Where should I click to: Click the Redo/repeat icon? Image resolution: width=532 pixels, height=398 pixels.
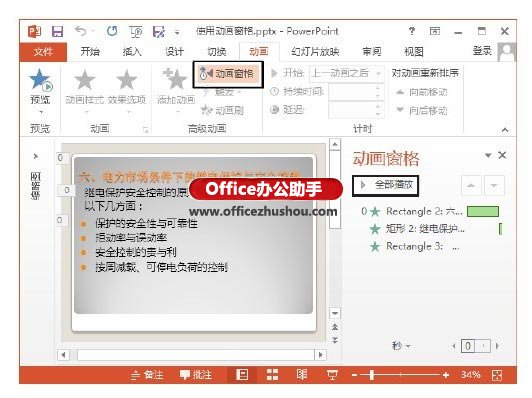112,31
